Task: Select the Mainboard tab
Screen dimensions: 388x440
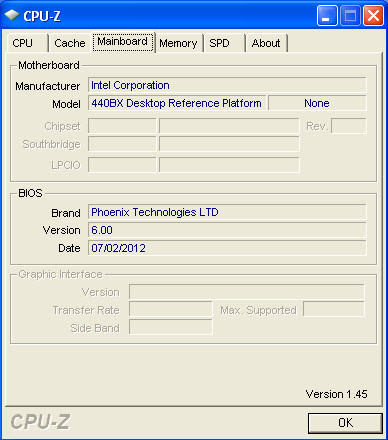Action: click(123, 42)
